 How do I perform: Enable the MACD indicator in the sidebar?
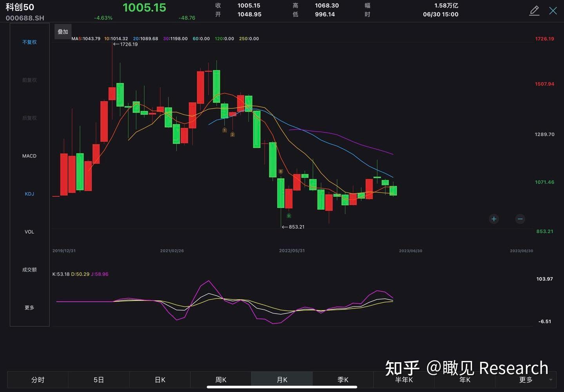pyautogui.click(x=29, y=156)
